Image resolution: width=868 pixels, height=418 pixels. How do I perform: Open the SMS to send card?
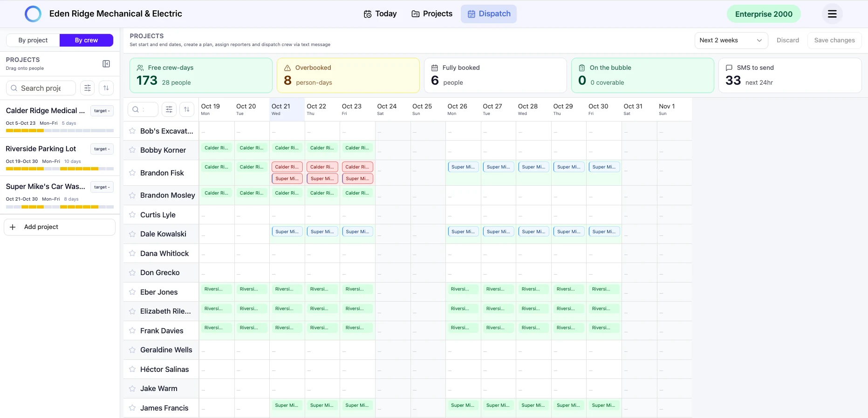pos(790,75)
